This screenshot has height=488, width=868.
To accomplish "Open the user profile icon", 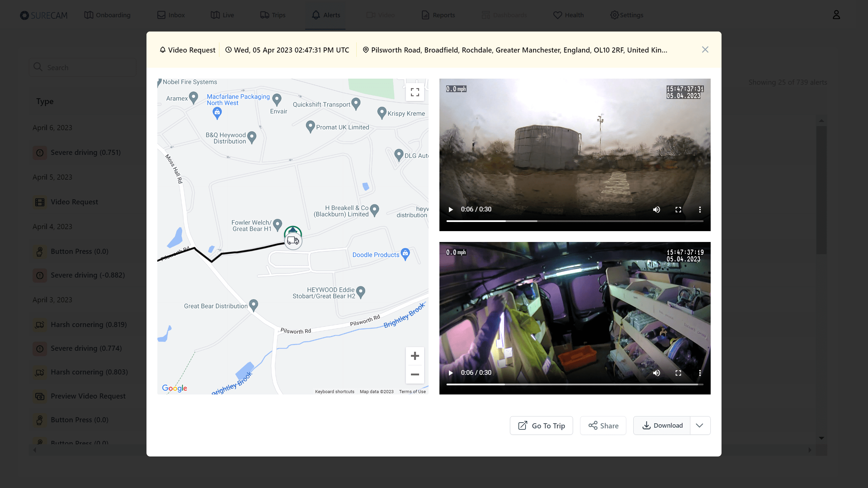I will [836, 15].
